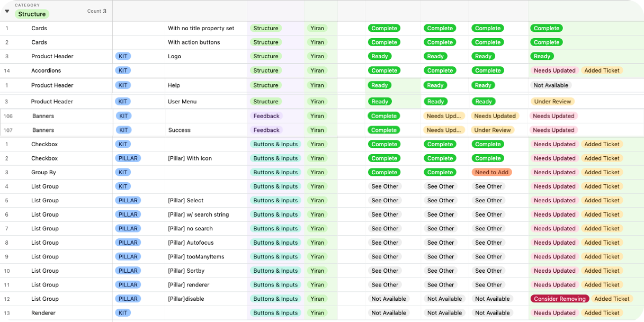Viewport: 644px width, 322px height.
Task: Select the 'Accordions' component cell
Action: pos(46,70)
